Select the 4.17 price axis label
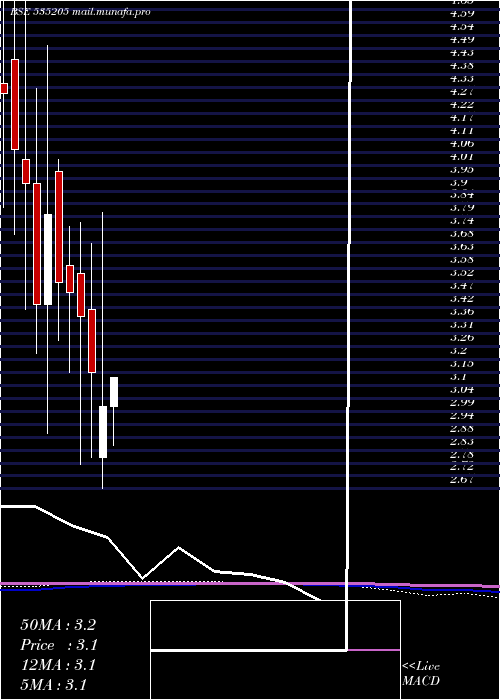Viewport: 500px width, 700px height. tap(462, 117)
